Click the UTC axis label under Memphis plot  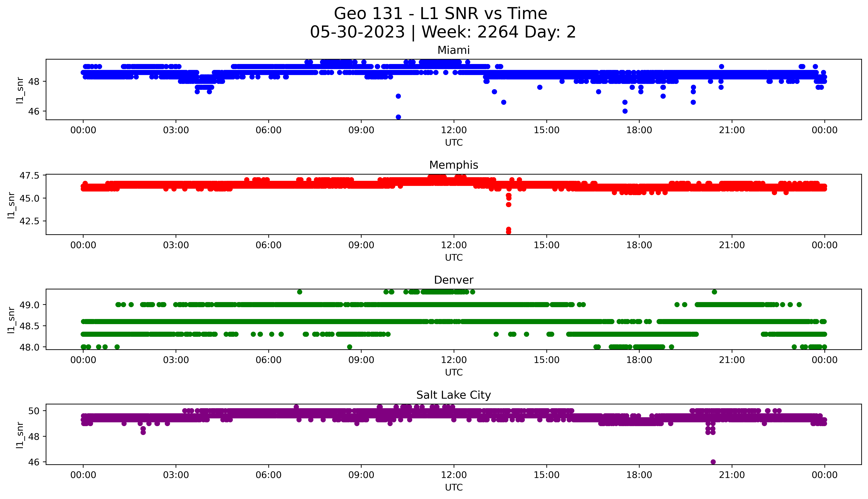454,257
